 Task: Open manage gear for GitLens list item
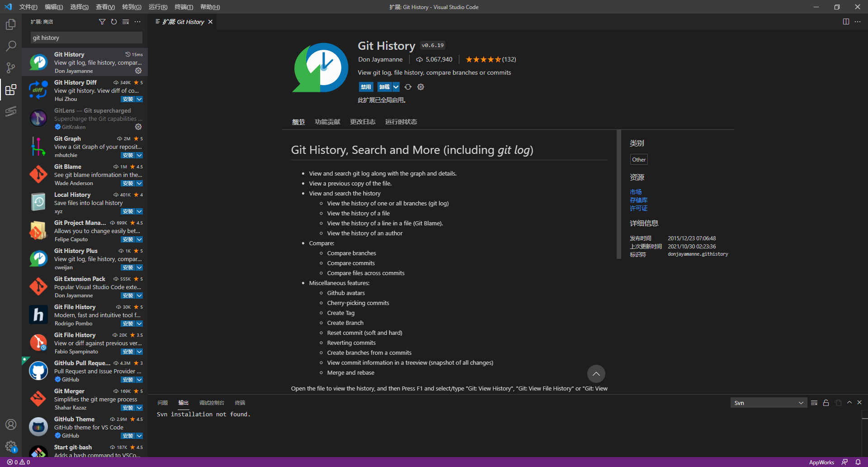(138, 127)
